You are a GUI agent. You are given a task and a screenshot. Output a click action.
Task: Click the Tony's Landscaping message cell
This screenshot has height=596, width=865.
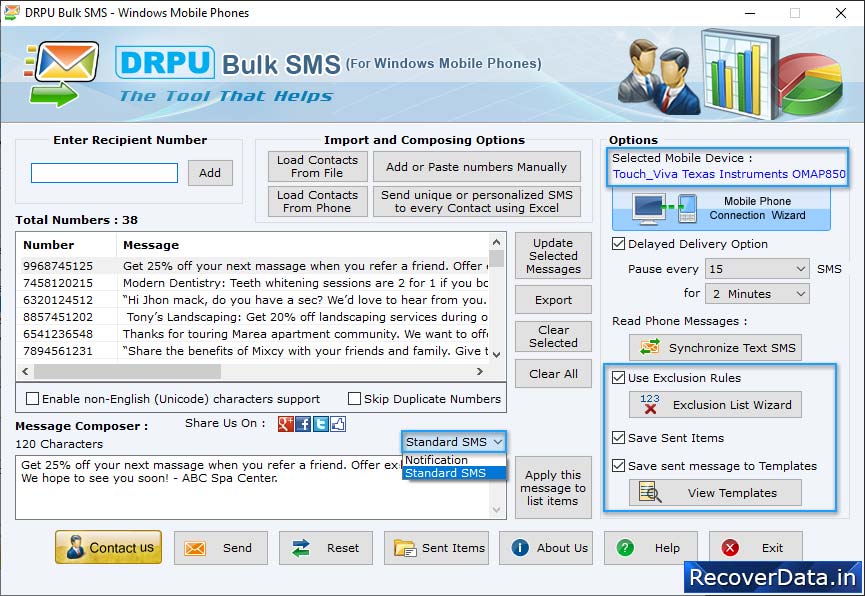tap(303, 317)
